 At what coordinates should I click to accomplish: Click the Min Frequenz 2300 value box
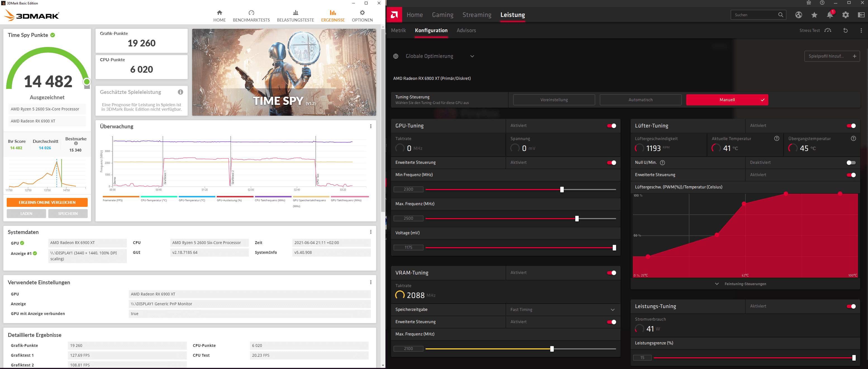pos(408,190)
